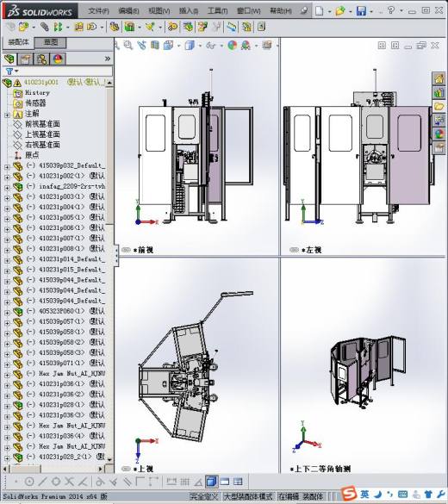
Task: Open the dropdown arrow beside the Save icon
Action: (371, 11)
